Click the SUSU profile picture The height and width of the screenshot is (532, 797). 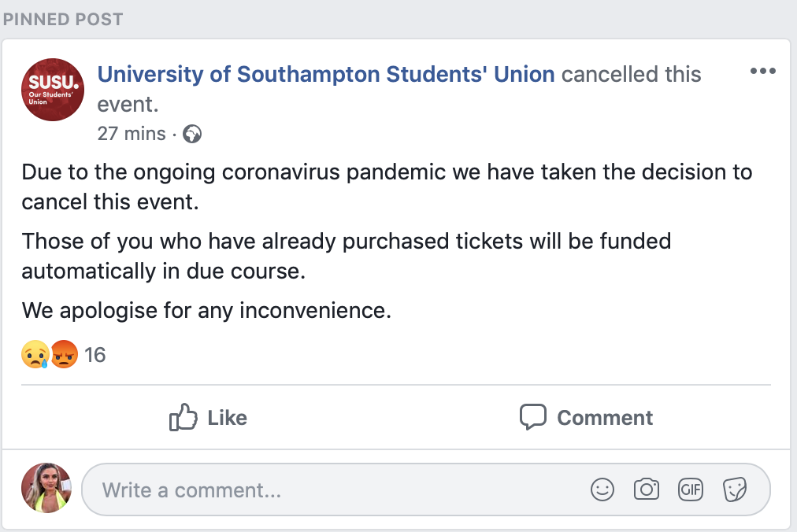tap(52, 90)
